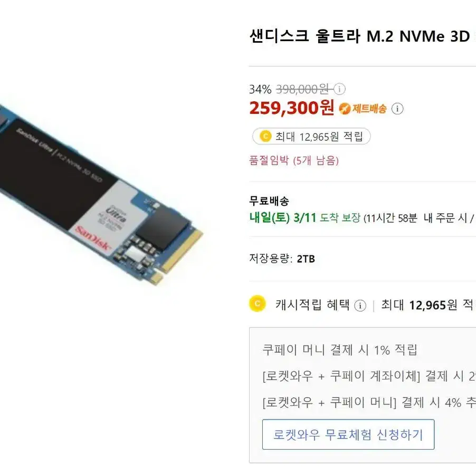Click the 259,300원 sale price
This screenshot has width=476, height=476.
click(292, 108)
